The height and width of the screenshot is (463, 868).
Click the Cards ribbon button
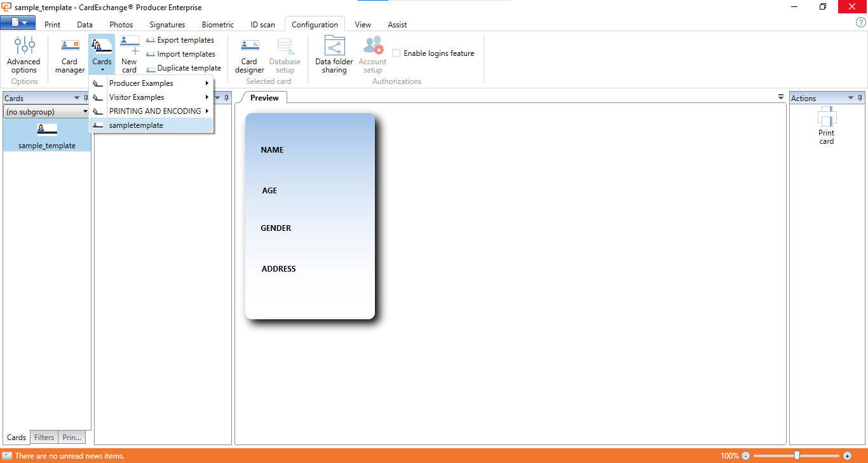pos(102,55)
